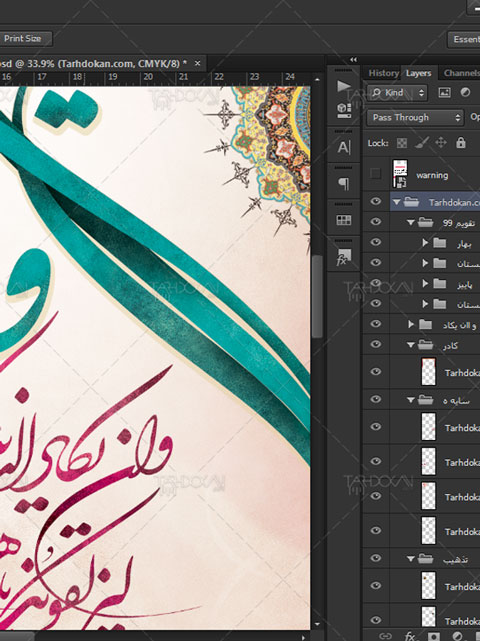Filter layers by pixel layer icon
Viewport: 480px width, 641px height.
coord(444,92)
